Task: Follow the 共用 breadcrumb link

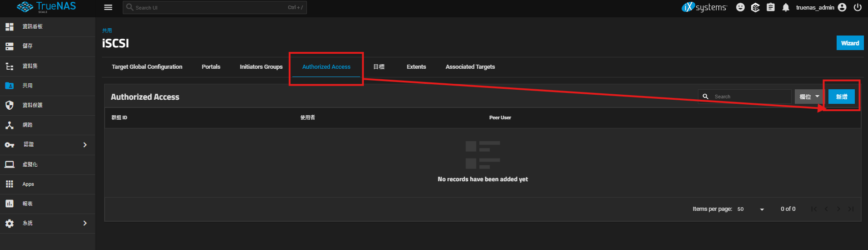Action: point(107,31)
